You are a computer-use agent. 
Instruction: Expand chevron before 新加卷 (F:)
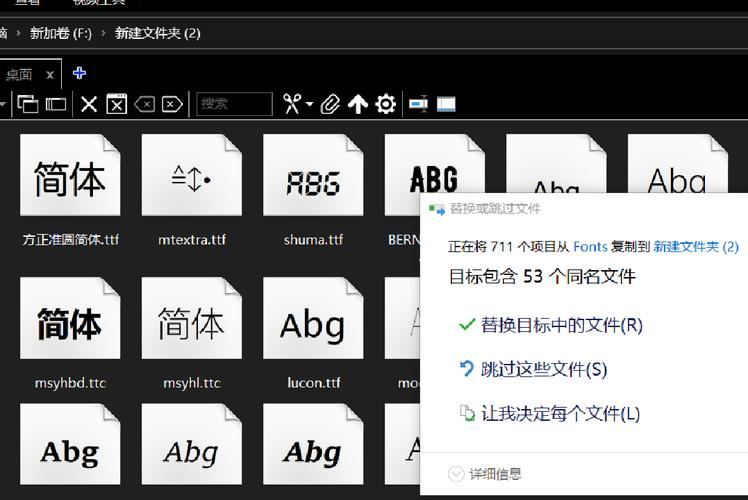point(18,34)
